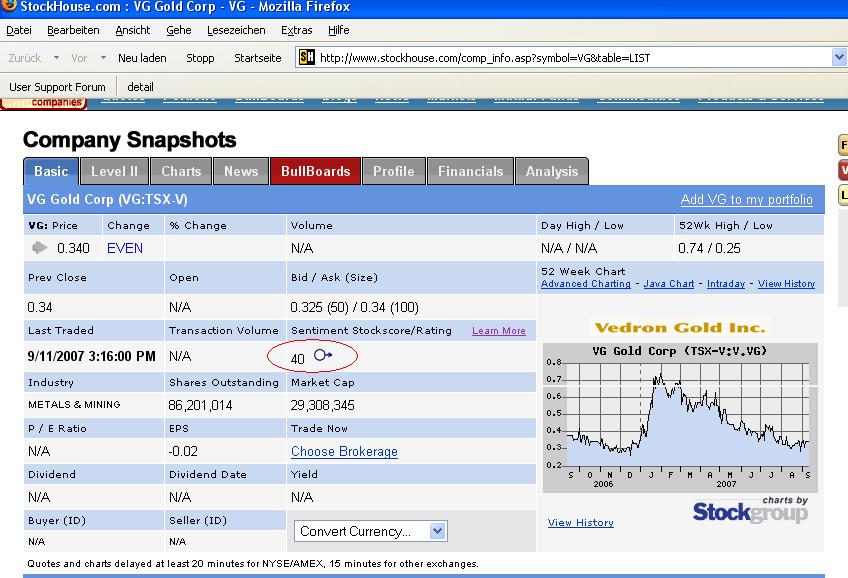Open the Level II tab

coord(114,171)
